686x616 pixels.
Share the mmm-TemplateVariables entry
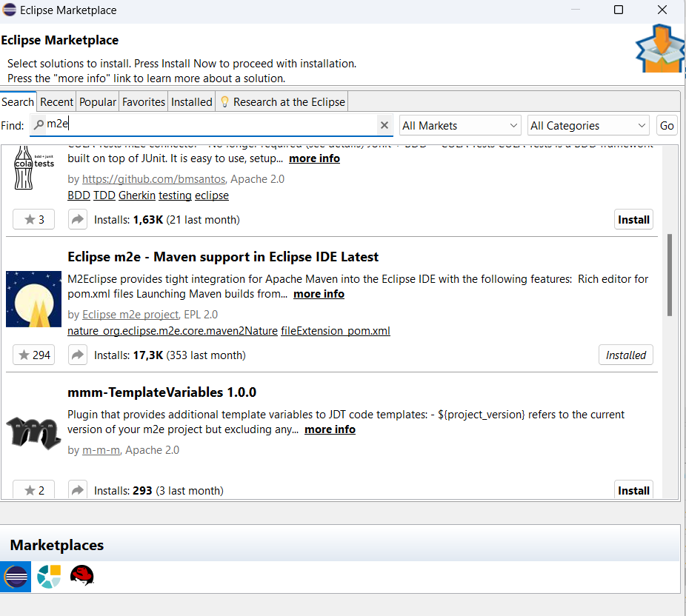[78, 490]
